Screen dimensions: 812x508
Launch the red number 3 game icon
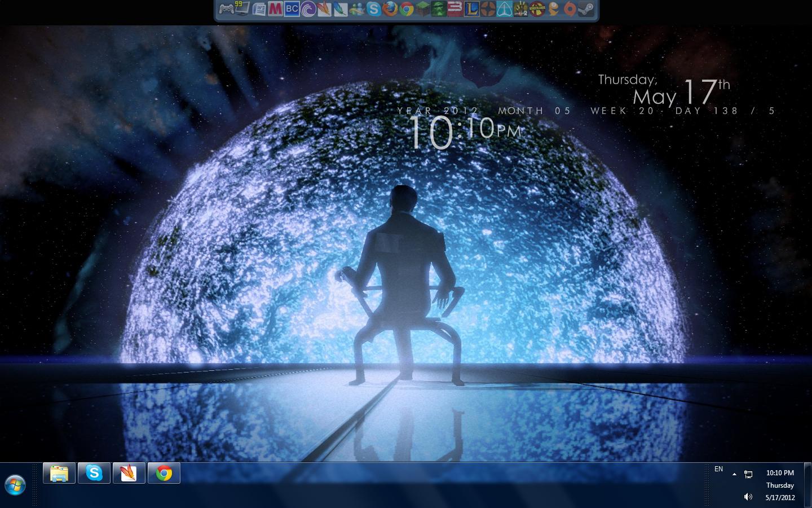point(455,9)
